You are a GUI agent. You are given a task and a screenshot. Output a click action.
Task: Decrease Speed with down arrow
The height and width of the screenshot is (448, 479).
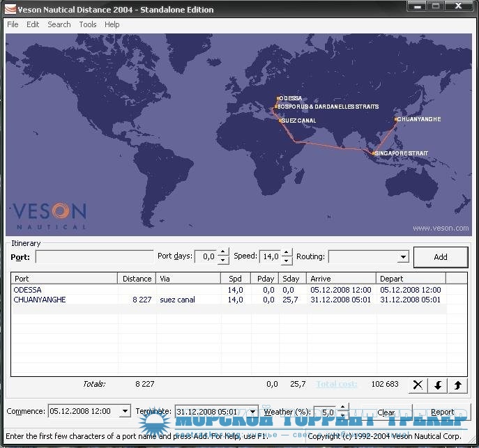(287, 260)
